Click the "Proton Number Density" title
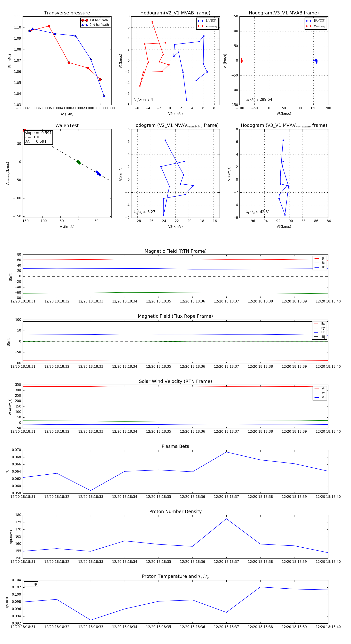The image size is (351, 644). pyautogui.click(x=175, y=511)
